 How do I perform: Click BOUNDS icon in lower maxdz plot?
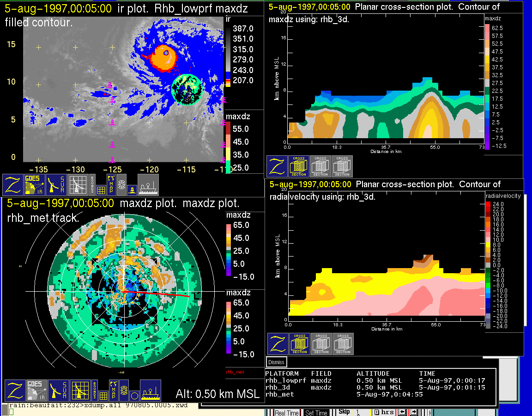94,391
